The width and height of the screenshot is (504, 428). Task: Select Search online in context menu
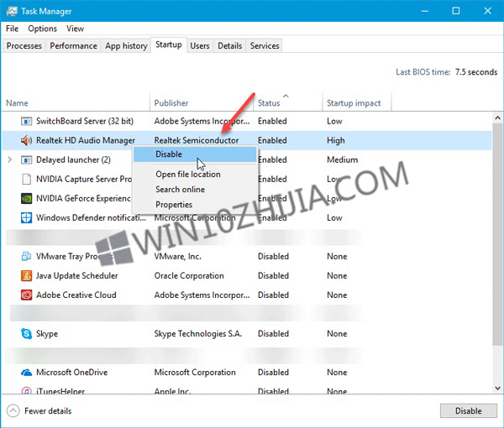(x=180, y=190)
